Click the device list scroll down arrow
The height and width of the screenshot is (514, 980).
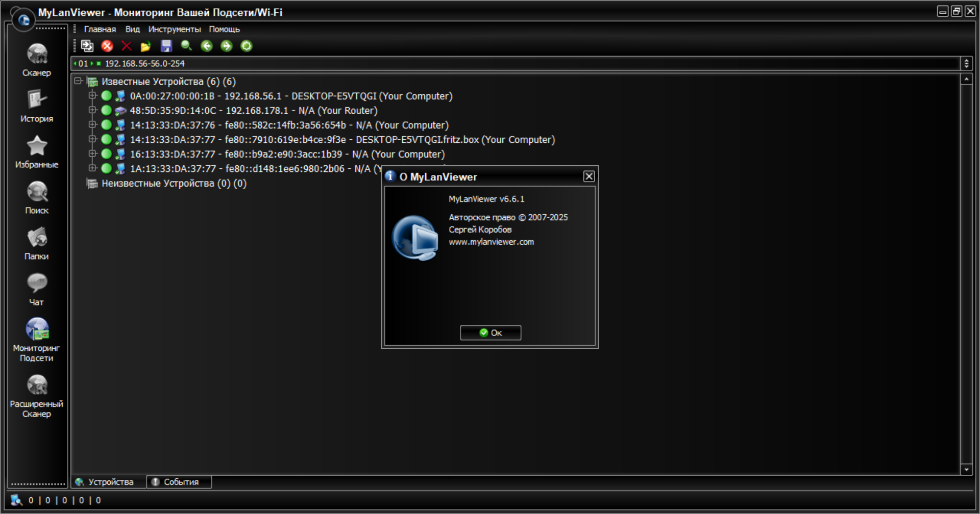point(966,469)
